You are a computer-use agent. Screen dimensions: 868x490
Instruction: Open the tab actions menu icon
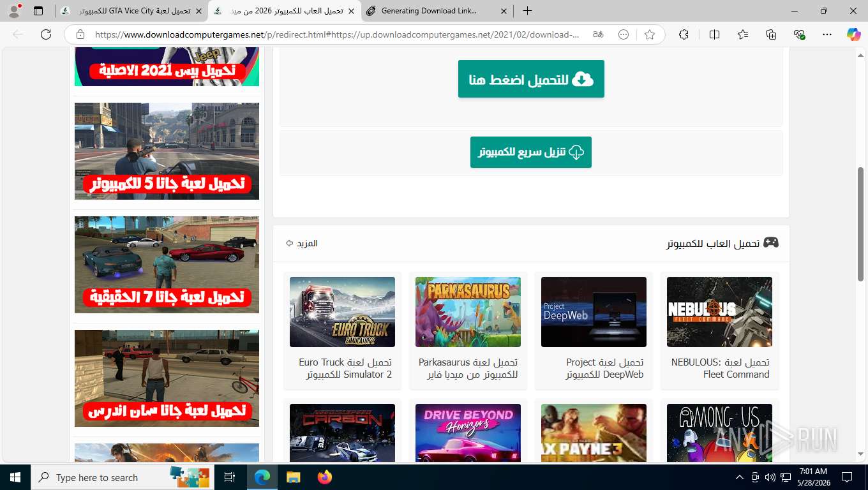[38, 11]
